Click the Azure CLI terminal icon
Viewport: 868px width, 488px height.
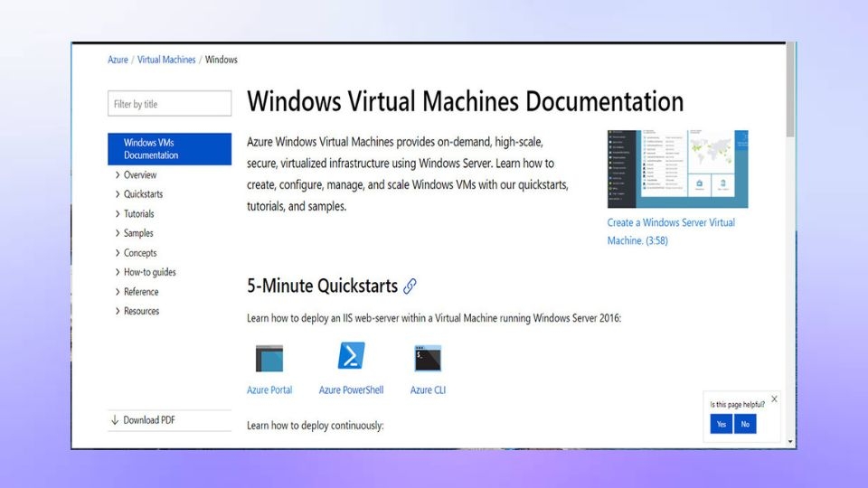tap(428, 359)
